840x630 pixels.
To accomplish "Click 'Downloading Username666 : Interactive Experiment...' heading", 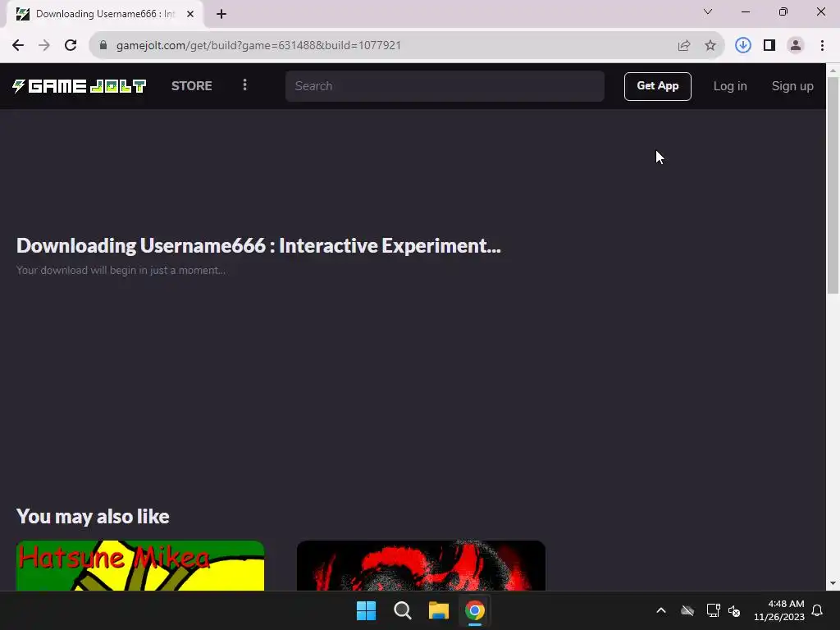I will click(x=258, y=246).
